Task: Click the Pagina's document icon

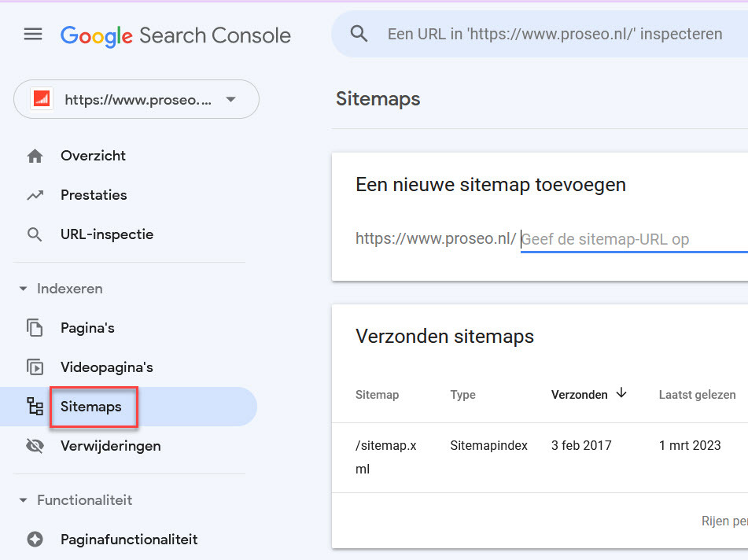Action: click(35, 328)
